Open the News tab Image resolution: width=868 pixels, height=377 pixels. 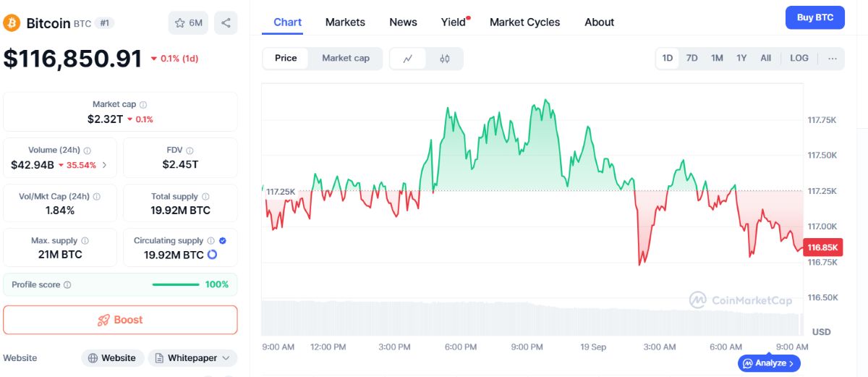pyautogui.click(x=403, y=22)
